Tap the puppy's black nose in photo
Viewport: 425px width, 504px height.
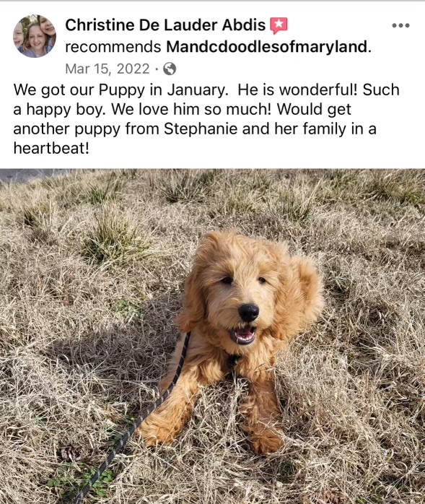point(248,312)
